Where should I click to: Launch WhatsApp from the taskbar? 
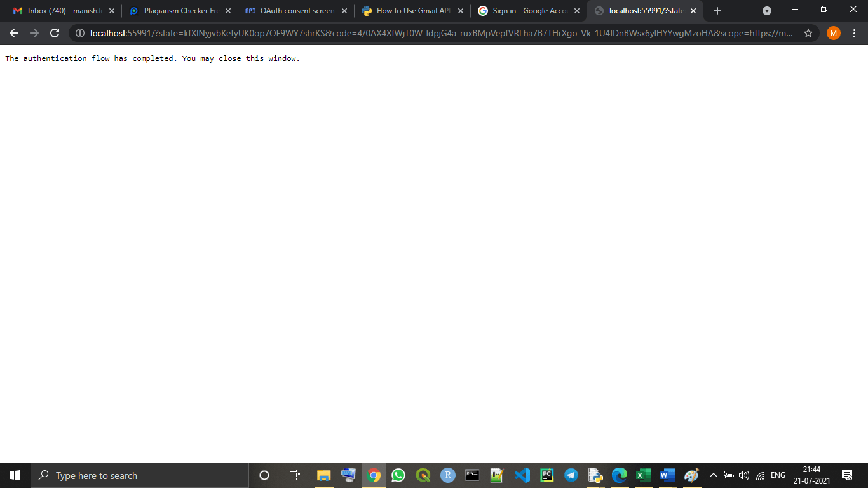398,475
